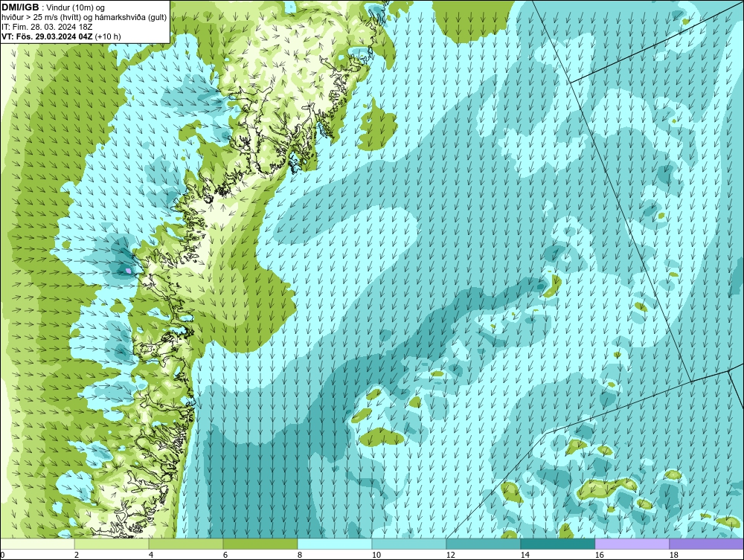This screenshot has height=560, width=744.
Task: Click the DMI/IGB title text
Action: [20, 7]
